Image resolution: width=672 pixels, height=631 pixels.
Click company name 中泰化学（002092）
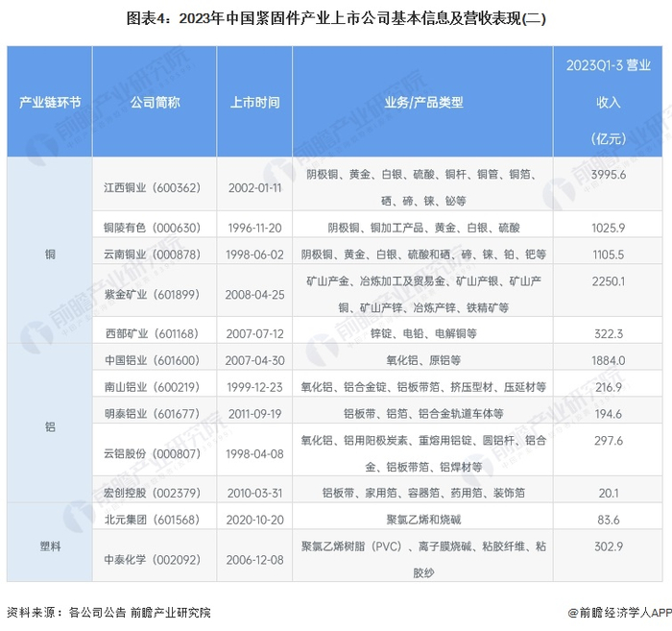point(152,559)
